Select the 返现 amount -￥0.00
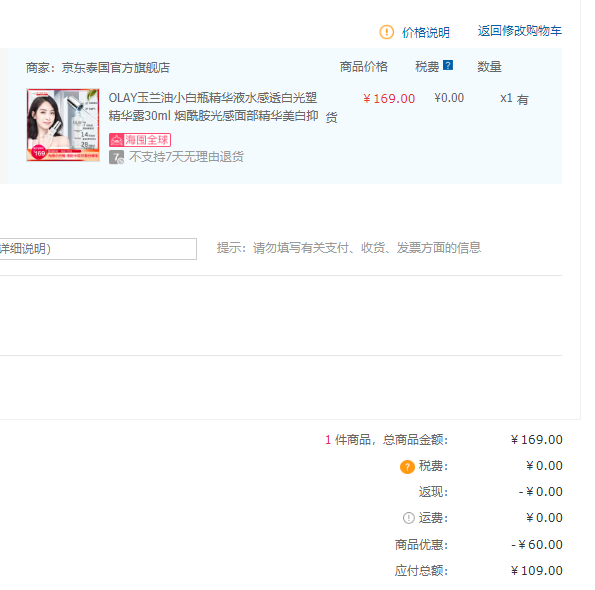The width and height of the screenshot is (595, 590). pos(540,492)
